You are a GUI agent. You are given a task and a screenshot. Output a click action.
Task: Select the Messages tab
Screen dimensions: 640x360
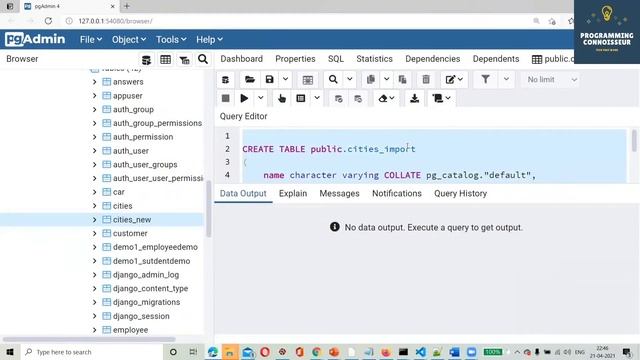coord(339,193)
